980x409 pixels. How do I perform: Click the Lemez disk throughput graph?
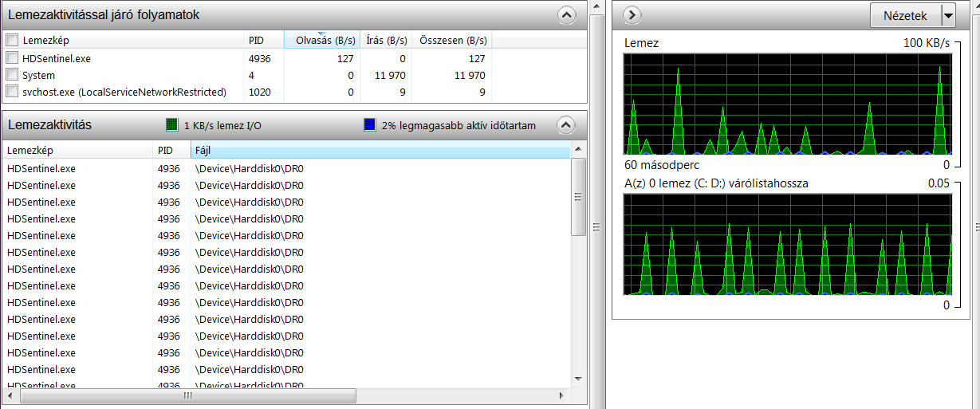tap(788, 104)
